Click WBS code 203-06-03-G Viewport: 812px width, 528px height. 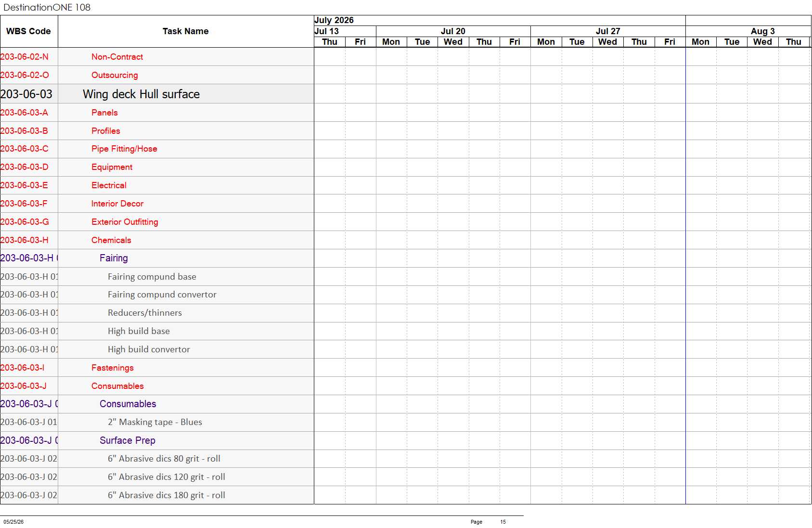pyautogui.click(x=25, y=222)
